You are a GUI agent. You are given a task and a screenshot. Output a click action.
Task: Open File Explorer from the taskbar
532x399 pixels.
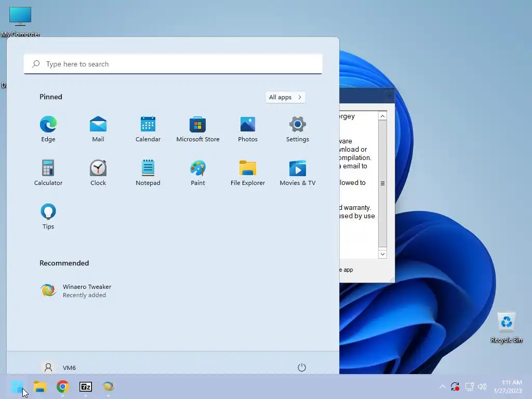40,387
